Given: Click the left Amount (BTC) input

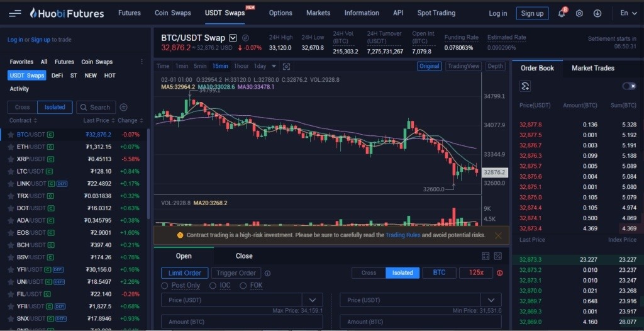Looking at the screenshot, I should (242, 322).
